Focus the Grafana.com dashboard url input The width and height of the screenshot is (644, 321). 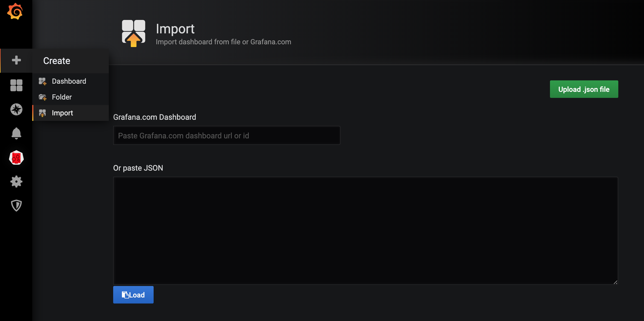point(227,135)
